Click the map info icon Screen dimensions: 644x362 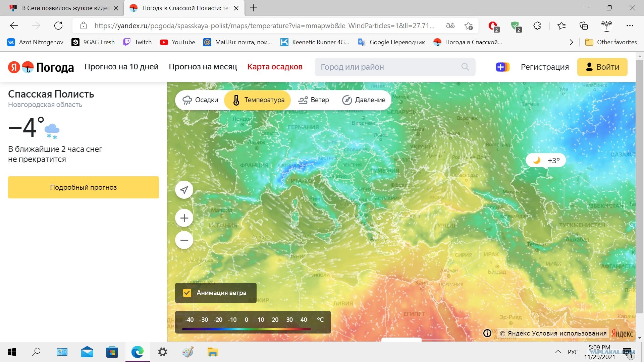click(x=487, y=333)
